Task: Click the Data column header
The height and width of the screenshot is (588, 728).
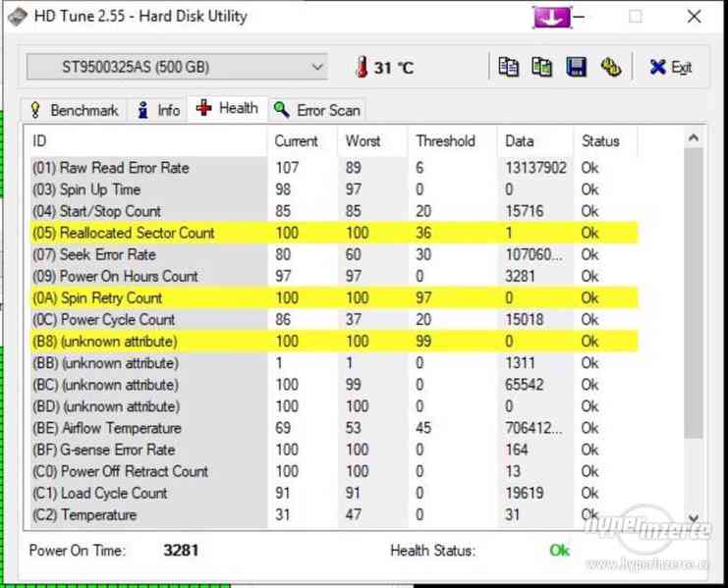Action: coord(535,140)
